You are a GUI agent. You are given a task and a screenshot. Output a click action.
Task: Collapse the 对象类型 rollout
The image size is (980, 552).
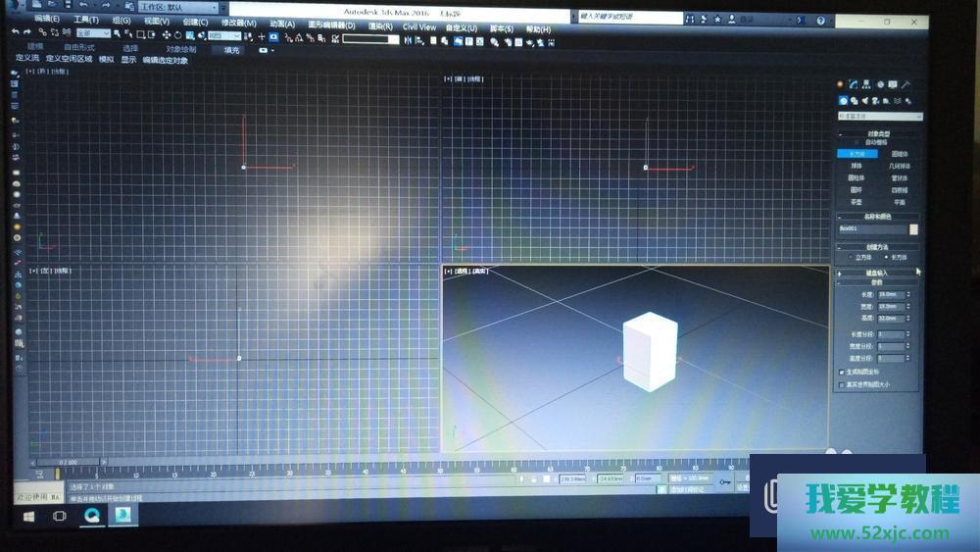point(878,133)
